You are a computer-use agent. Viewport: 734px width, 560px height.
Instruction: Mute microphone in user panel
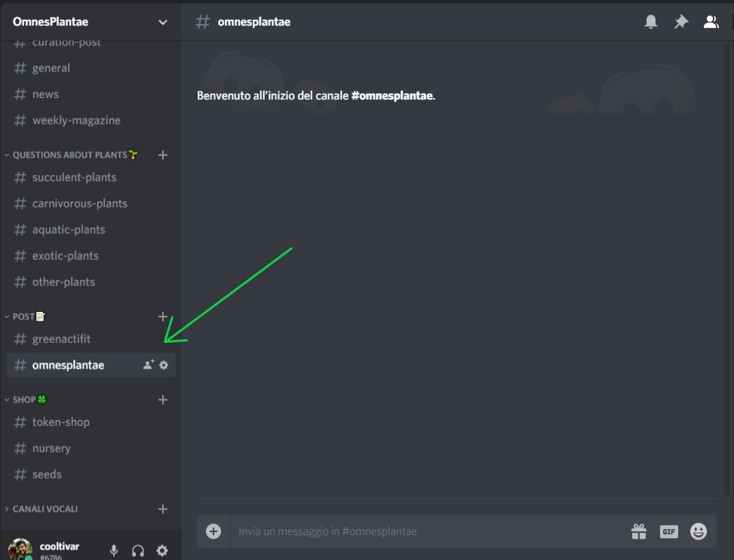point(114,551)
